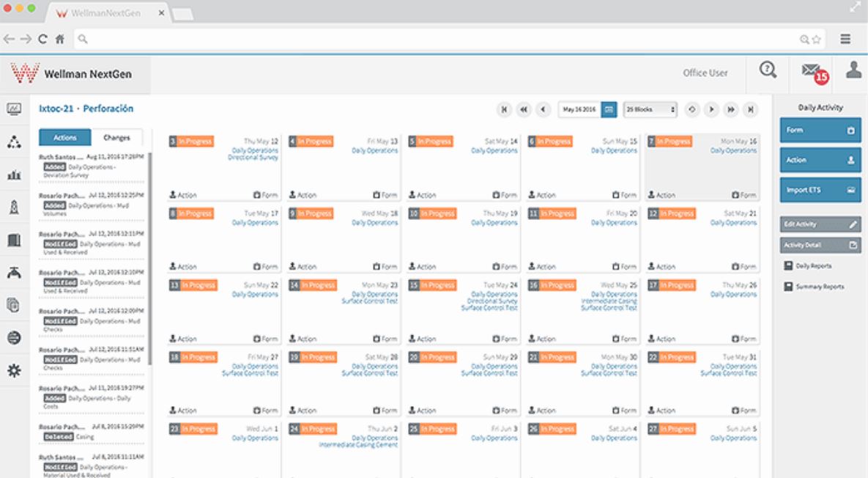Click the blue Action button in Daily Activity
Screen dimensions: 868x478
click(820, 160)
